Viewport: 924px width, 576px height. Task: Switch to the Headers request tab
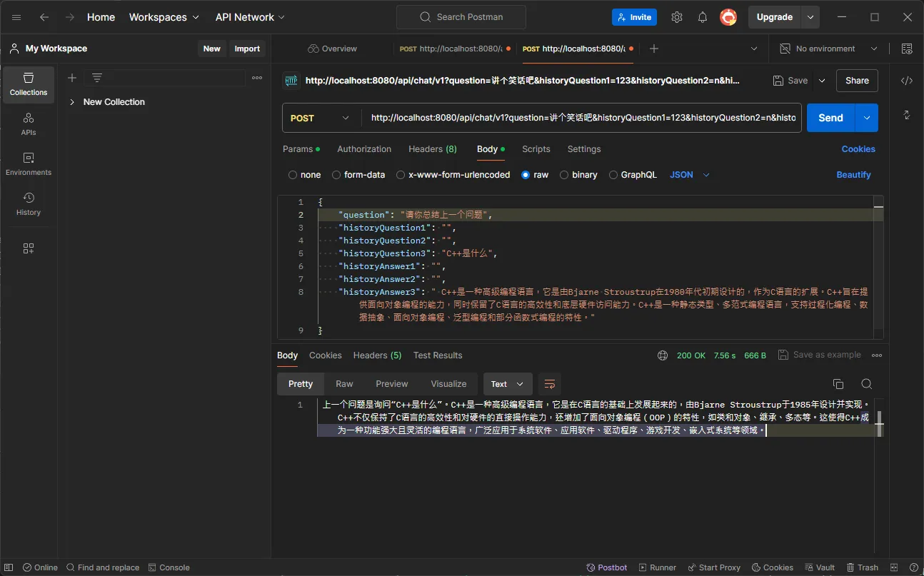pyautogui.click(x=432, y=149)
